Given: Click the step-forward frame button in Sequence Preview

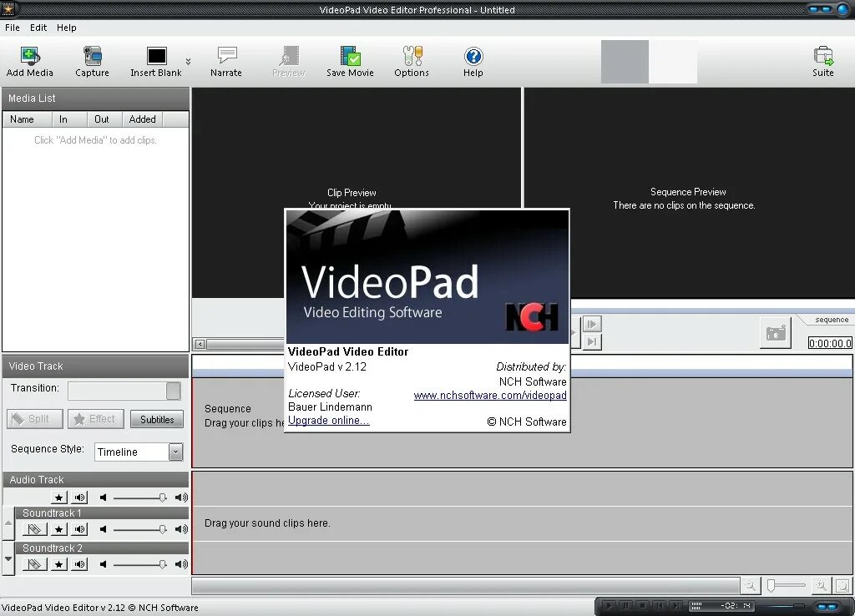Looking at the screenshot, I should coord(592,325).
